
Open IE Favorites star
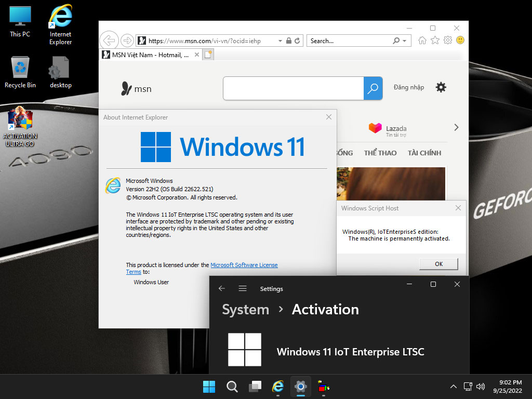click(435, 41)
